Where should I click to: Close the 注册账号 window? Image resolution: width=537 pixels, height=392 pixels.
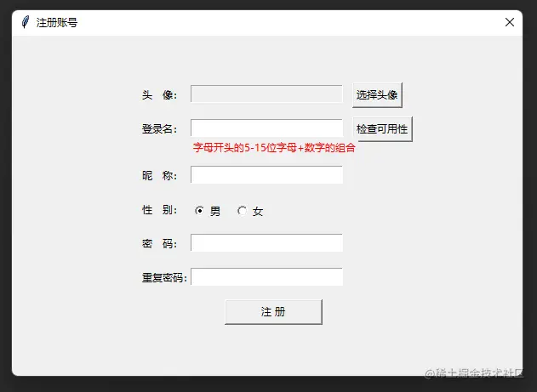pyautogui.click(x=509, y=22)
